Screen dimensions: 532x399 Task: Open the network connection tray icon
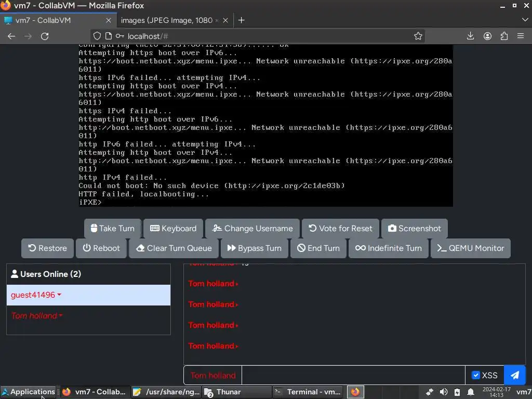(430, 392)
